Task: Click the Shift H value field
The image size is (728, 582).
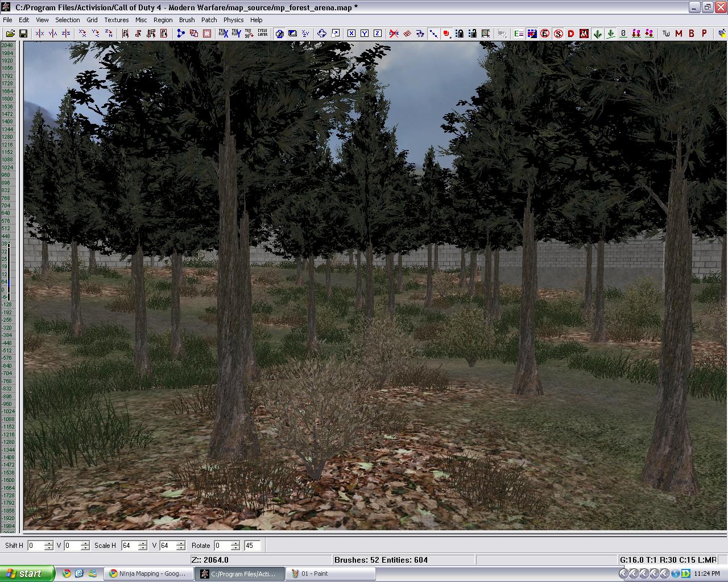Action: coord(36,546)
